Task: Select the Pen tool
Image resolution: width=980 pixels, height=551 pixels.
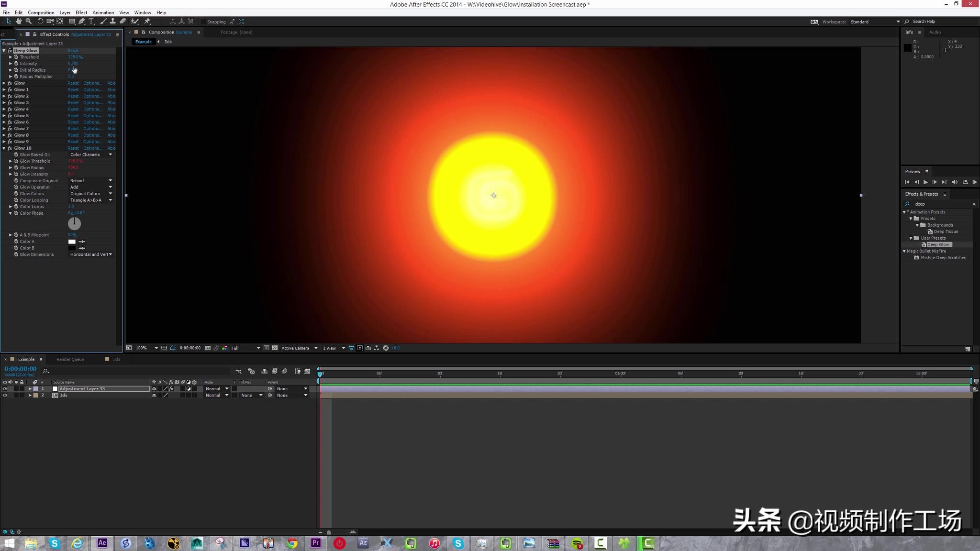Action: point(82,22)
